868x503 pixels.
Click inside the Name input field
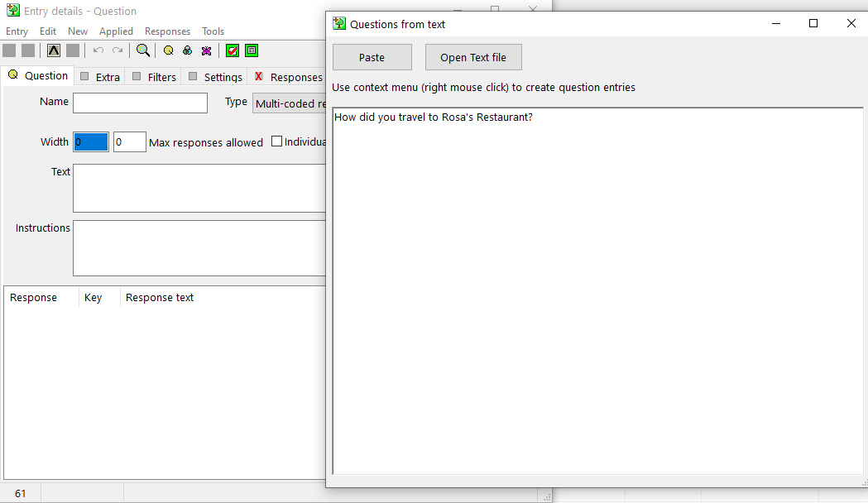(x=140, y=103)
